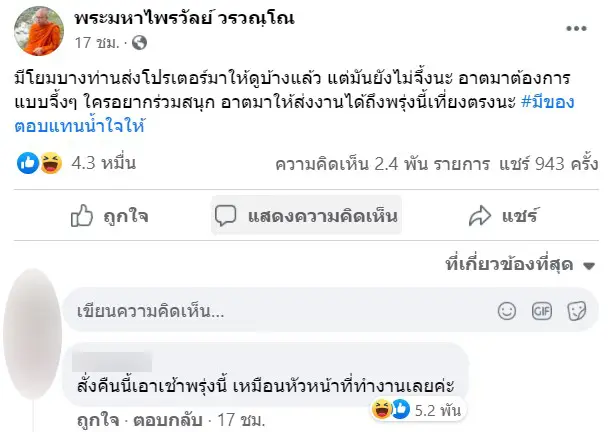Open the hashtag #มีของตอบแทนน้ำใจให้ link
Image resolution: width=608 pixels, height=432 pixels.
[294, 114]
